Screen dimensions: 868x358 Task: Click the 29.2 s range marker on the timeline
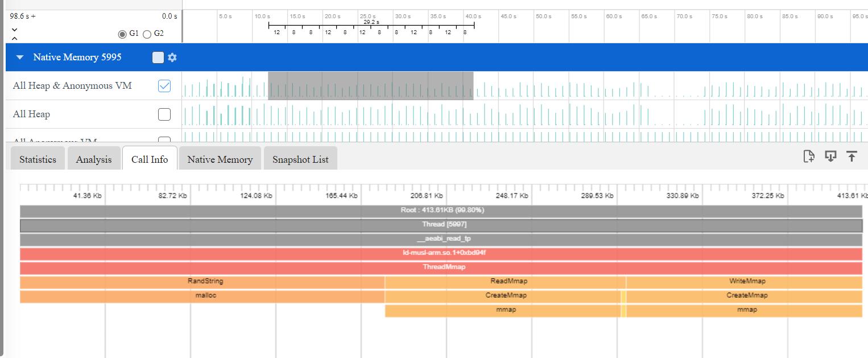371,23
